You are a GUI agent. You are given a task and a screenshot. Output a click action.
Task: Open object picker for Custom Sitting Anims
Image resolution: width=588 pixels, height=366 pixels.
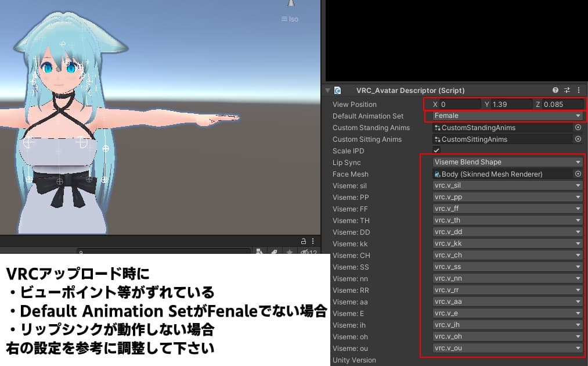[578, 139]
